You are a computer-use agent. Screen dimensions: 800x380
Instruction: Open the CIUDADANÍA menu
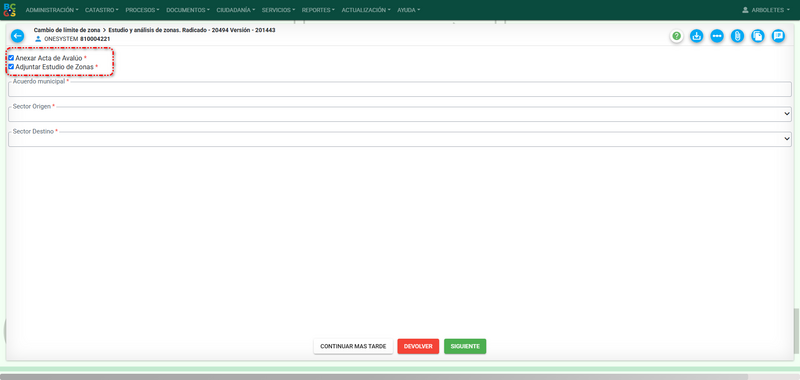point(236,10)
